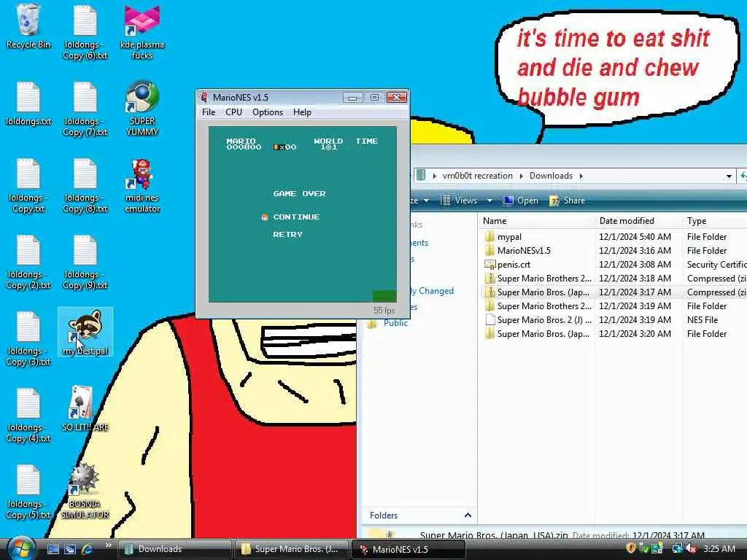Select the my best pal raccoon icon
Image resolution: width=747 pixels, height=560 pixels.
tap(85, 332)
